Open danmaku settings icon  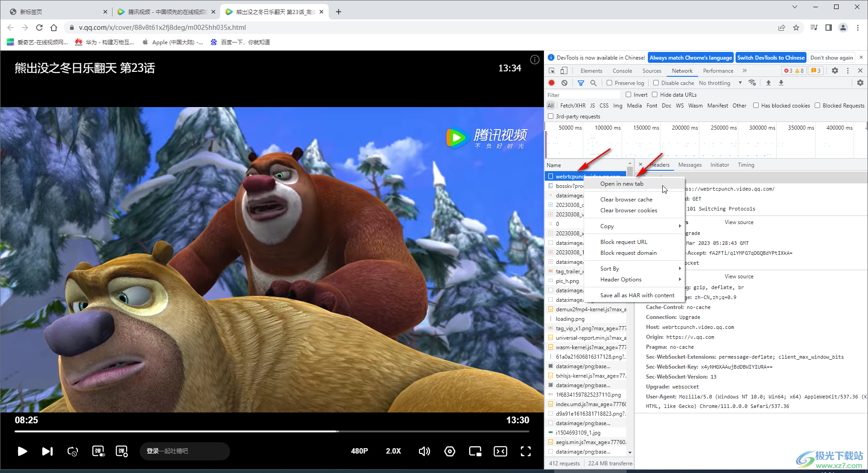(x=122, y=451)
